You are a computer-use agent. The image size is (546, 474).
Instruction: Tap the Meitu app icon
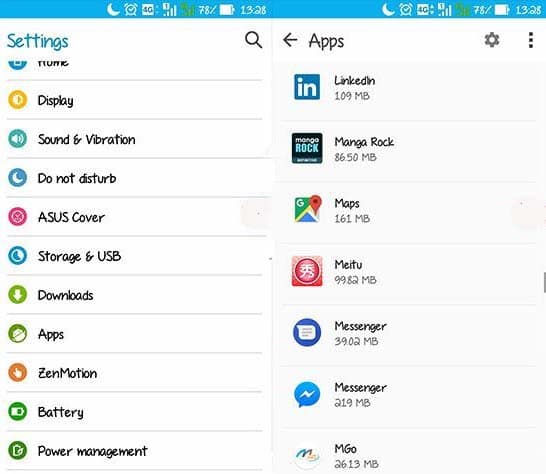[307, 271]
